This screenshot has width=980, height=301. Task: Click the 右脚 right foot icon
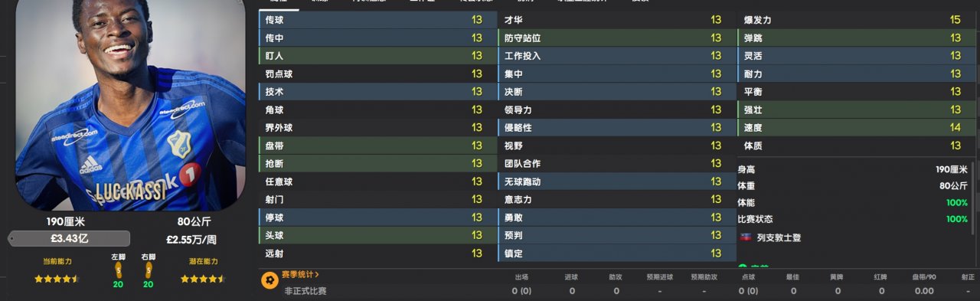point(148,271)
